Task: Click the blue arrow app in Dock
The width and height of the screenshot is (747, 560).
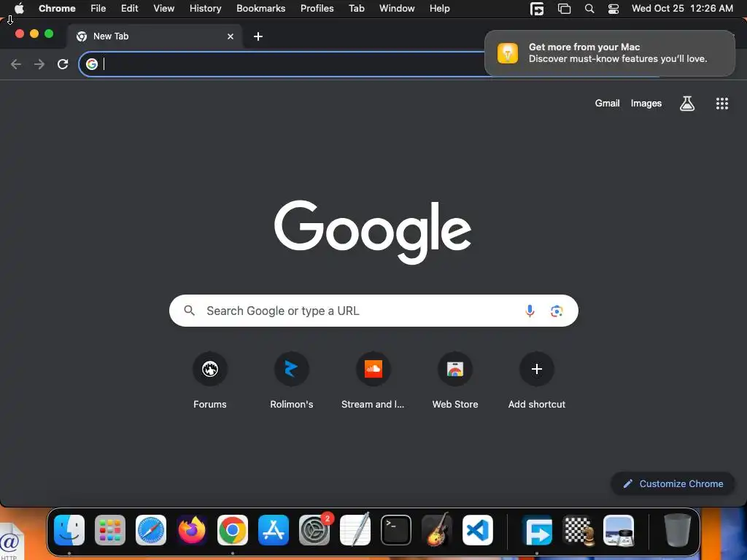Action: pos(538,530)
